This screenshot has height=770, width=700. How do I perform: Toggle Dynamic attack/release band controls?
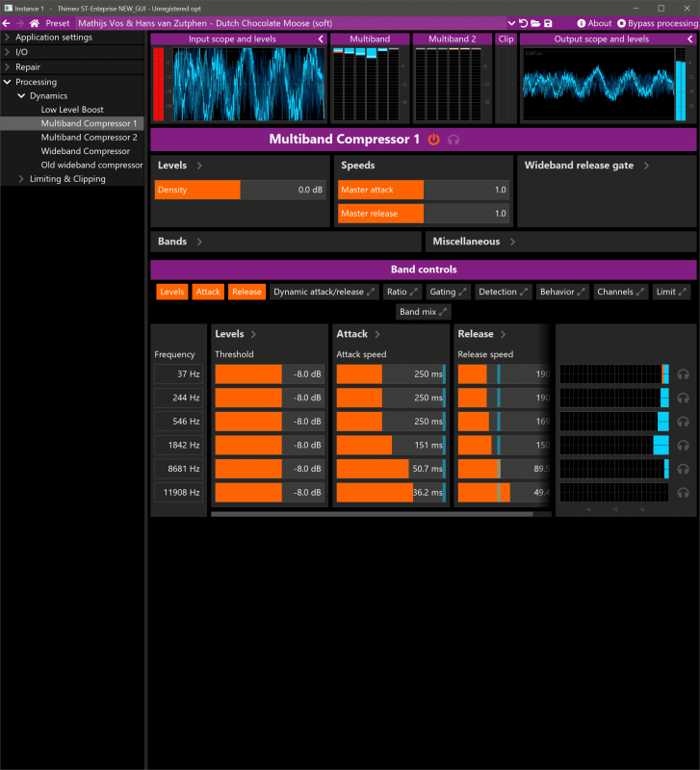click(x=324, y=292)
